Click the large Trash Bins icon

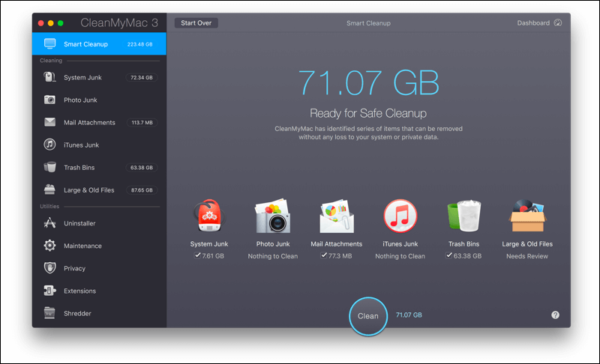pyautogui.click(x=463, y=216)
